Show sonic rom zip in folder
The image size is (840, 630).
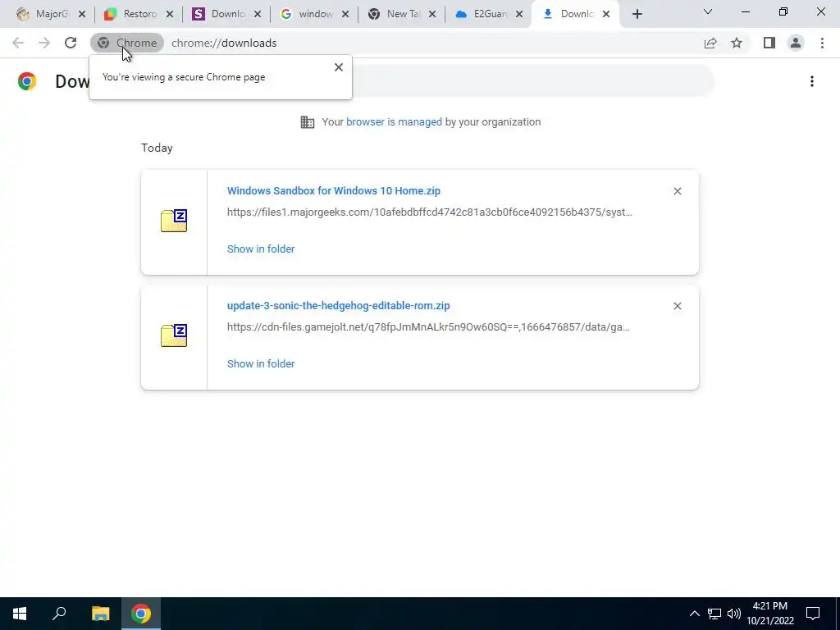point(261,363)
